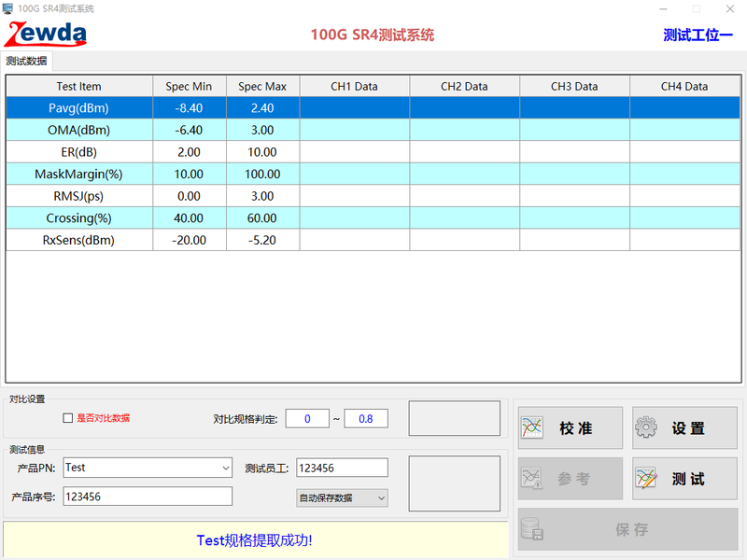Click the 参考 button label
The height and width of the screenshot is (560, 747).
coord(573,479)
